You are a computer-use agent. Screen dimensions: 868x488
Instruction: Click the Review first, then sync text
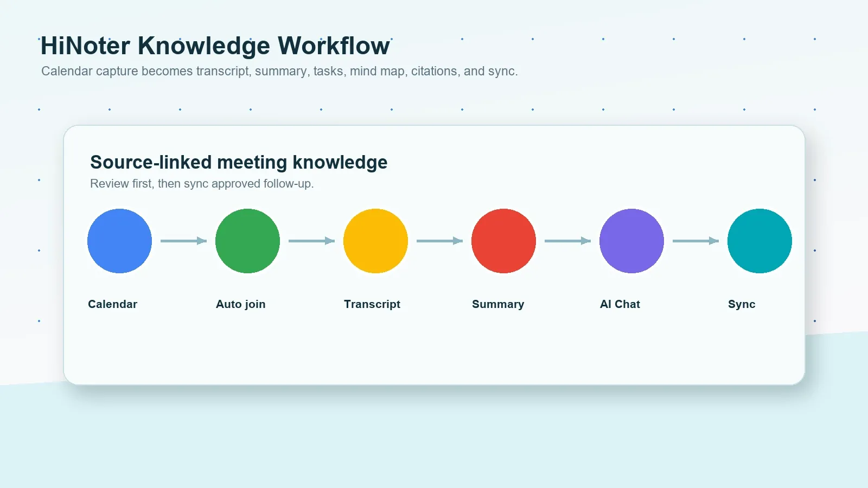202,184
